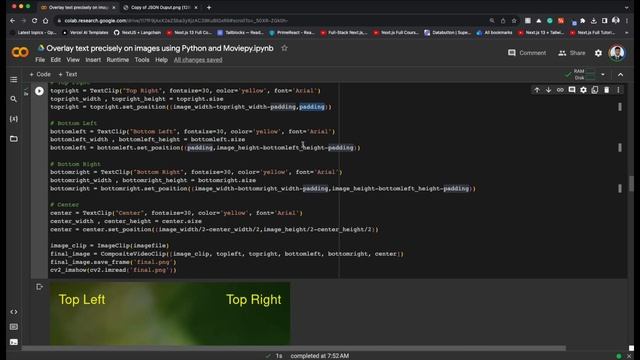Viewport: 640px width, 360px height.
Task: Expand RAM and Disk resources dropdown
Action: [x=603, y=75]
